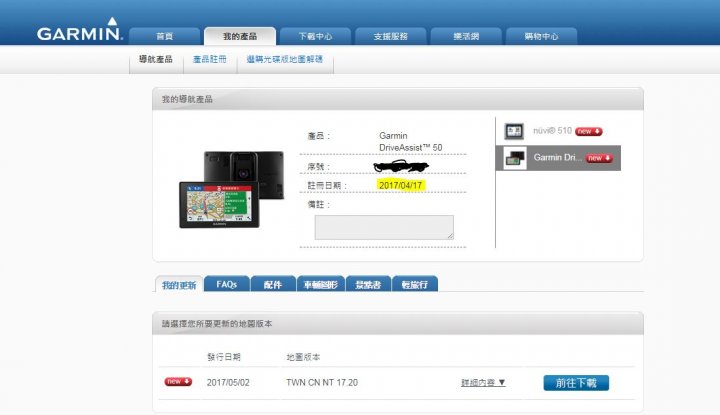Open the 支援服務 tab
The image size is (720, 415).
tap(390, 36)
